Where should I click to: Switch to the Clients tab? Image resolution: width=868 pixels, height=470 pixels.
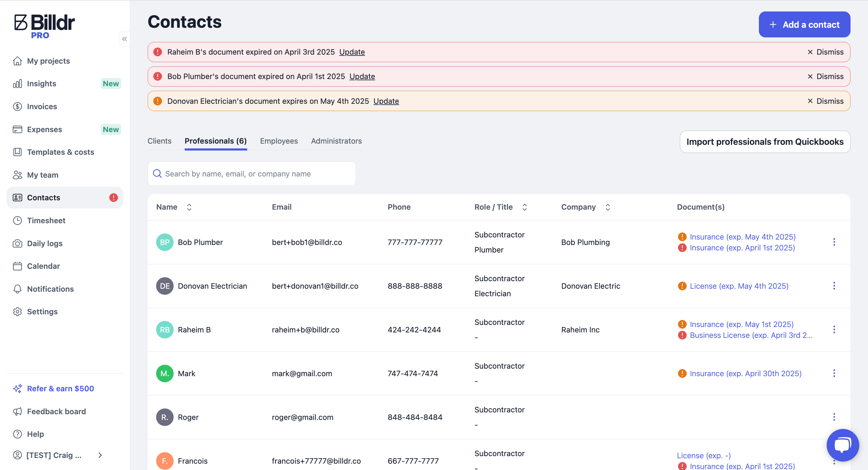click(x=159, y=141)
